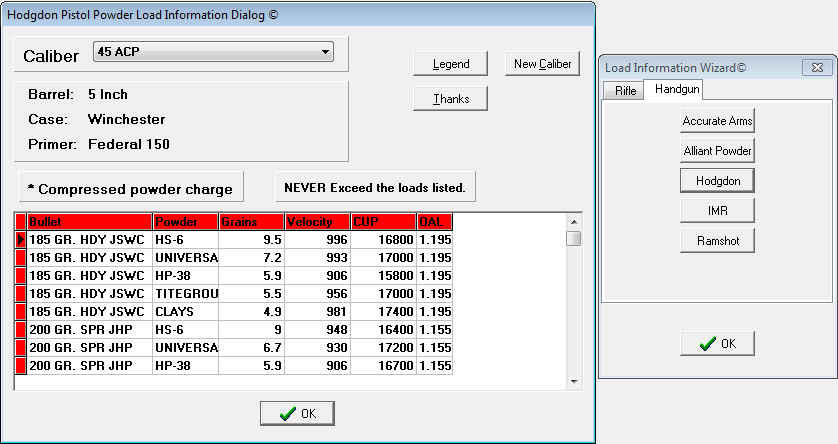Open the Caliber dropdown showing 45 ACP

point(213,52)
